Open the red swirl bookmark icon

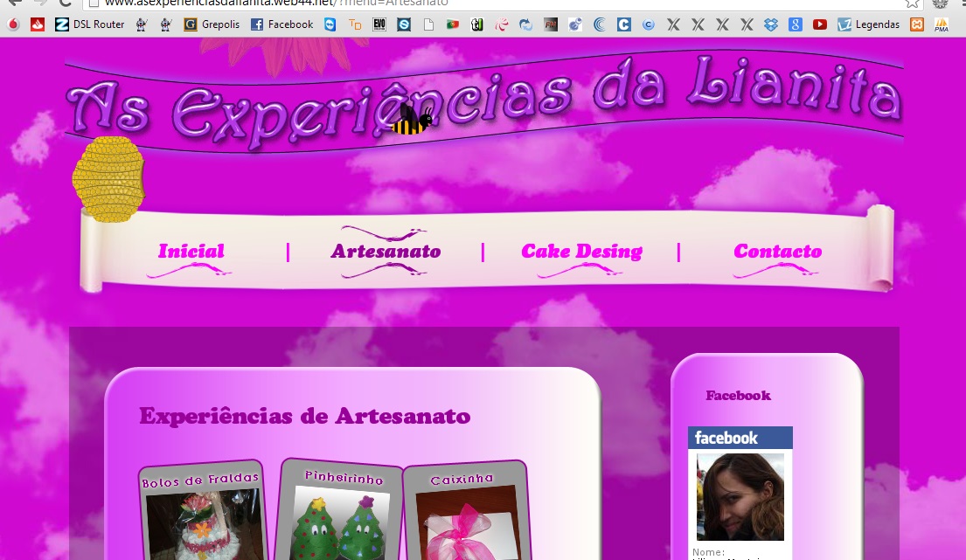click(502, 24)
